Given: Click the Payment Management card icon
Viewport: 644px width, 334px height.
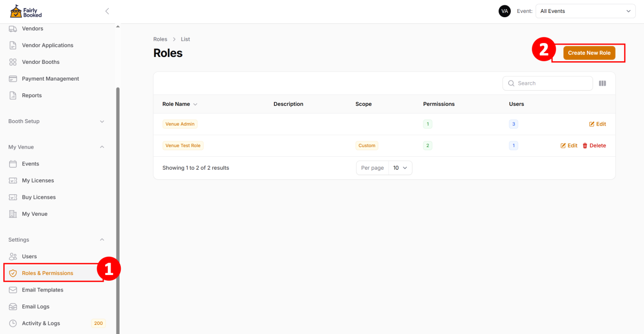Looking at the screenshot, I should 13,79.
